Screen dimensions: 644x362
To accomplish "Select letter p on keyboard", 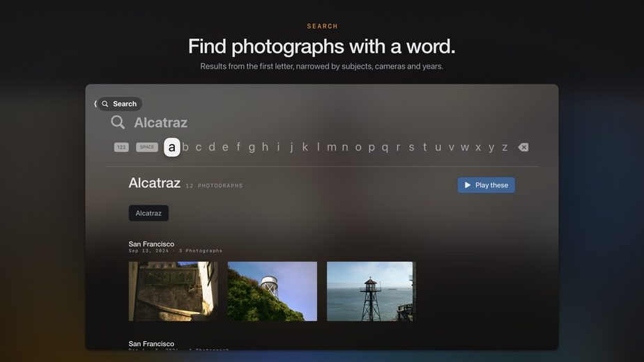I will click(371, 148).
